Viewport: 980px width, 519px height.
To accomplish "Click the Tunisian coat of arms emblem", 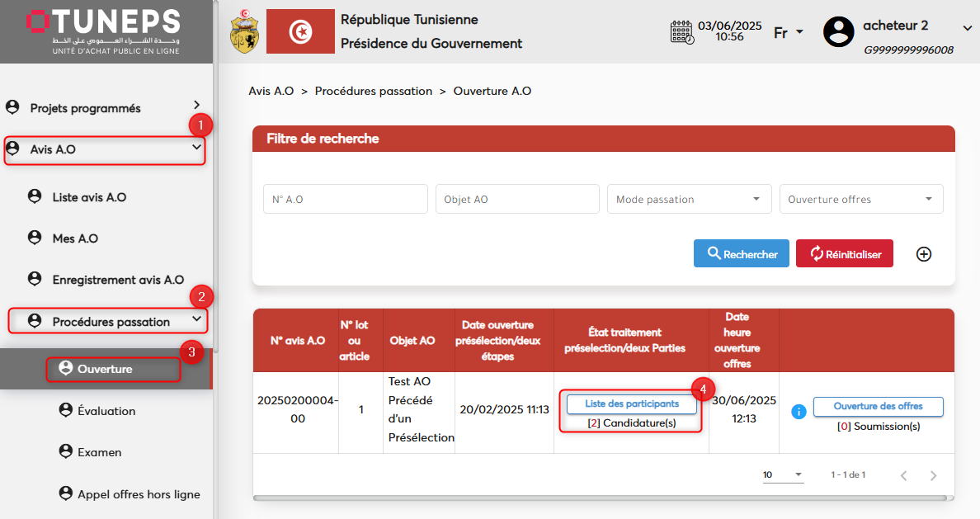I will [243, 32].
